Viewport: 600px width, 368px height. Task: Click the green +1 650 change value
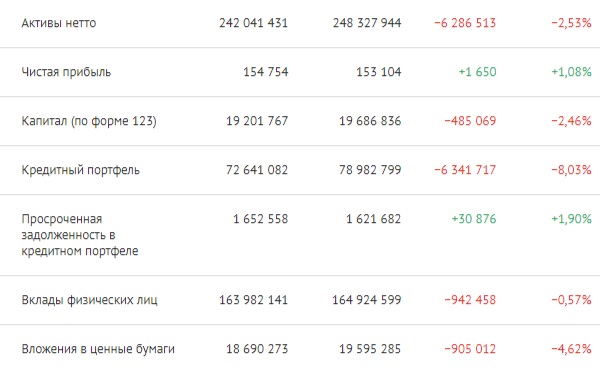(477, 72)
